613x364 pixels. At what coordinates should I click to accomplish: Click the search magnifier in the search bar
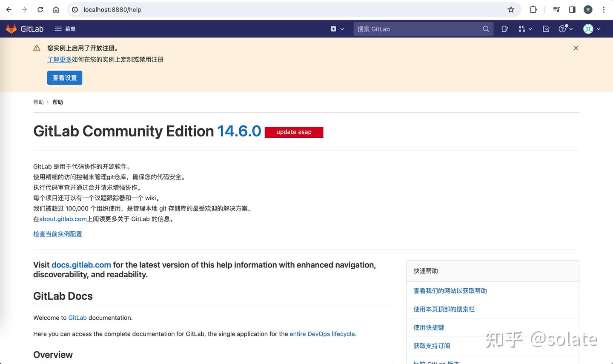click(486, 29)
